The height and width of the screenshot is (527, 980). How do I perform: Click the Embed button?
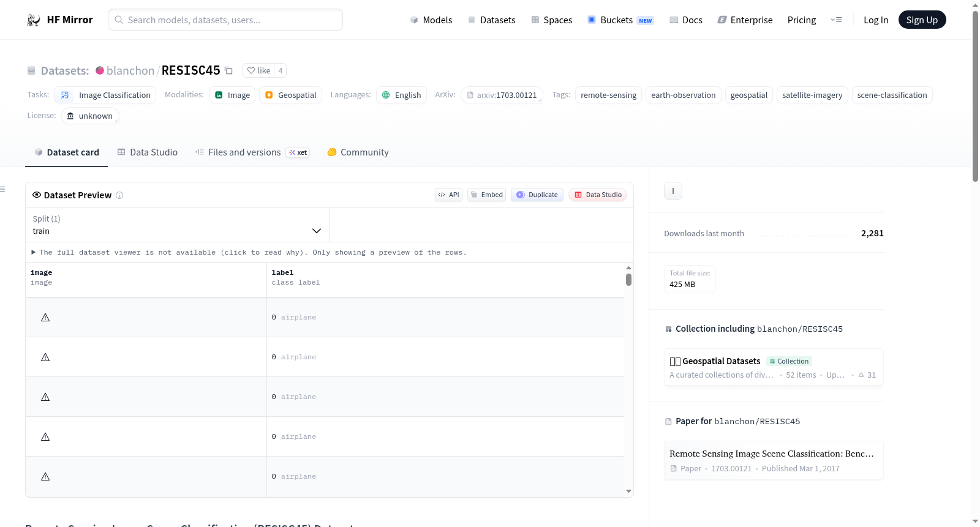[486, 195]
